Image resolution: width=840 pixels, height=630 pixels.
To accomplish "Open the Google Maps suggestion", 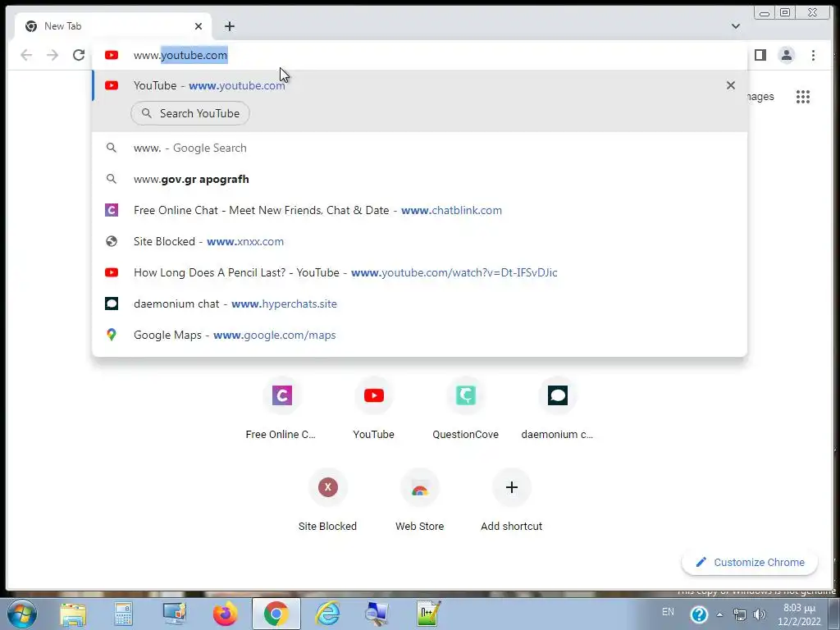I will tap(419, 335).
